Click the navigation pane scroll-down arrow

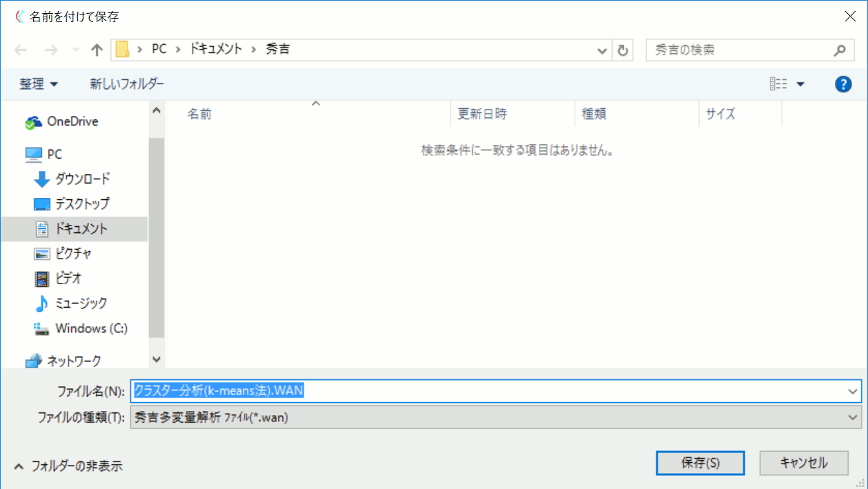pyautogui.click(x=156, y=359)
